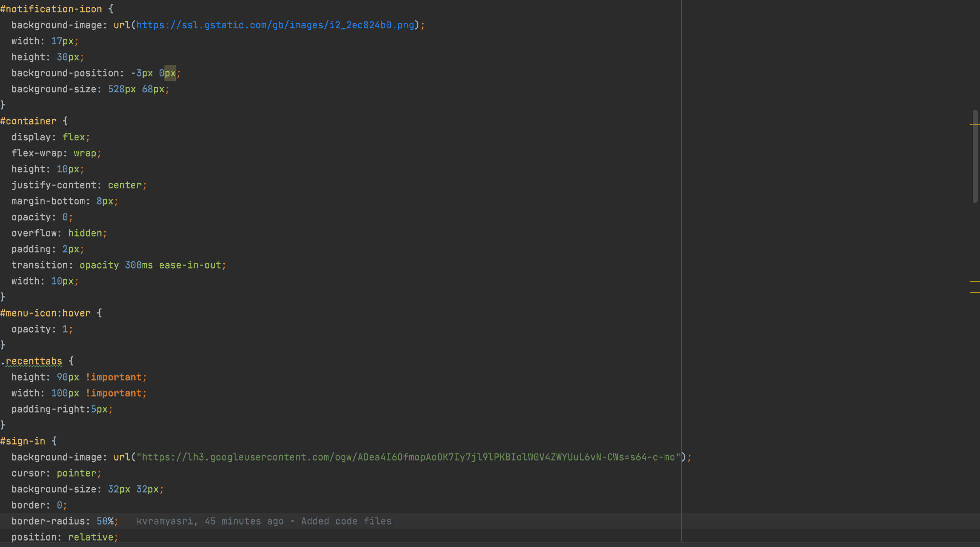
Task: Click the vertical scrollbar thumb
Action: pyautogui.click(x=975, y=156)
